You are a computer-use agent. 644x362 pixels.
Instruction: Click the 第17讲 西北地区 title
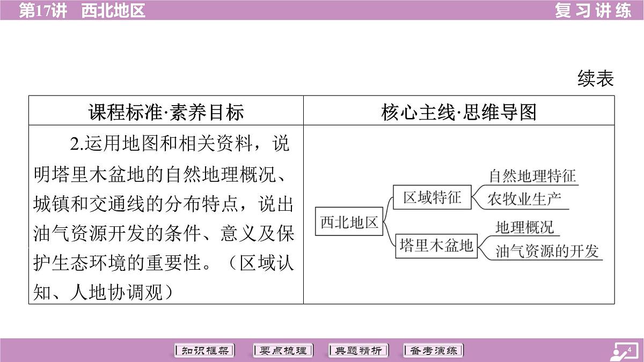[x=82, y=10]
